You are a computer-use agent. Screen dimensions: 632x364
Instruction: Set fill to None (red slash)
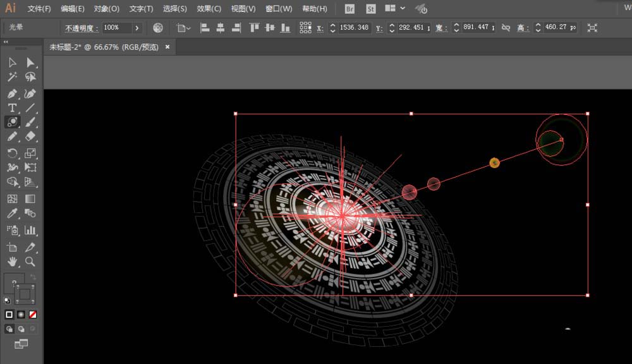pos(33,315)
